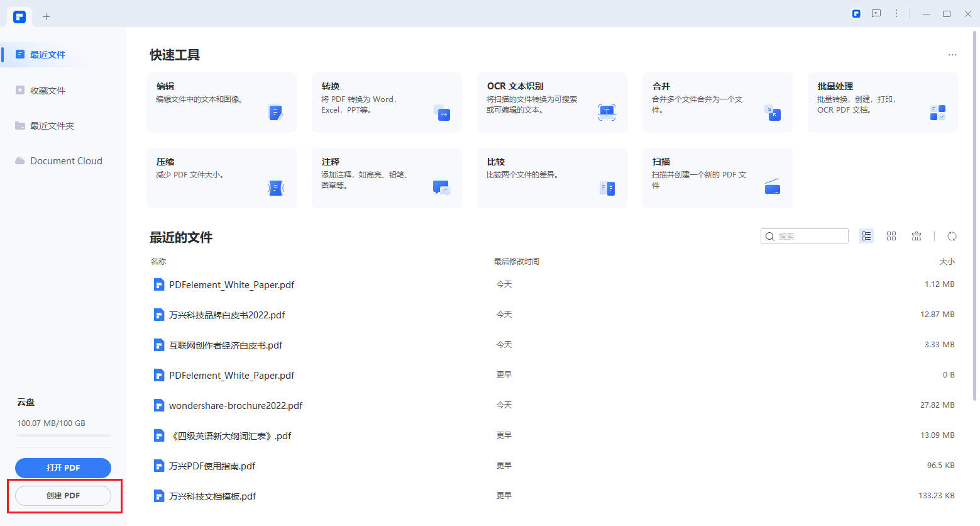The image size is (980, 526).
Task: Open the 批量处理 batch tool
Action: click(x=883, y=102)
